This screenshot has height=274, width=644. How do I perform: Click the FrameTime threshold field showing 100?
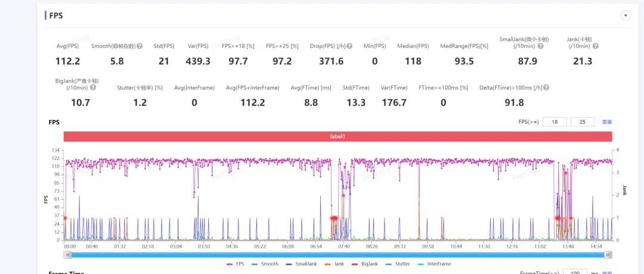[x=575, y=272]
